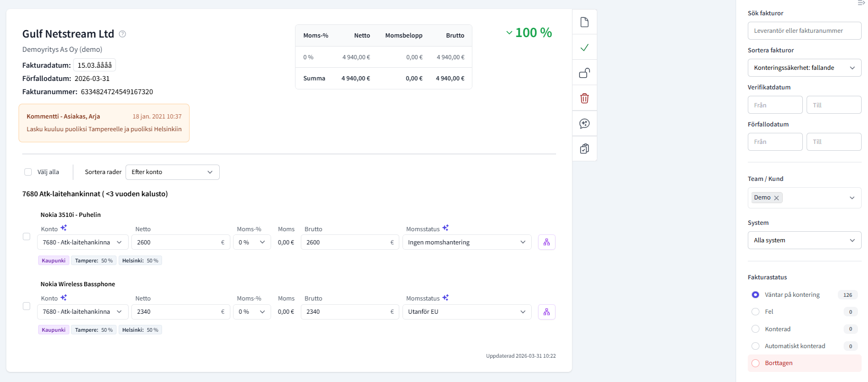Click the Kaupunki tag under Nokia 3510i

click(x=53, y=260)
